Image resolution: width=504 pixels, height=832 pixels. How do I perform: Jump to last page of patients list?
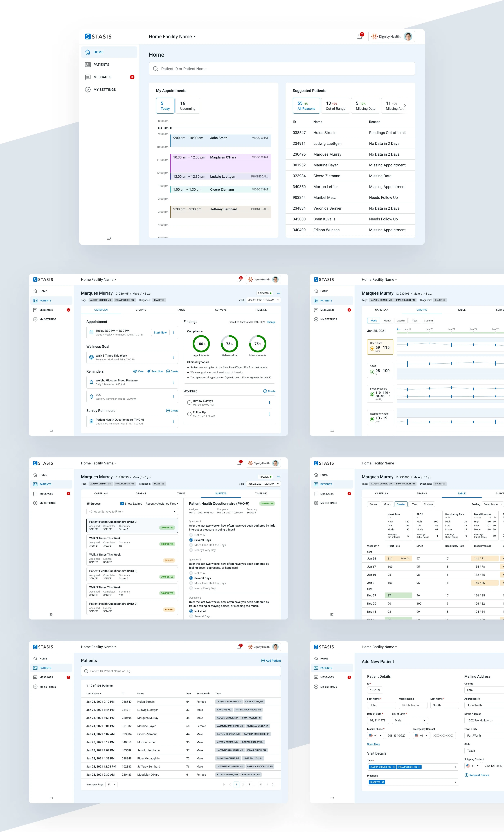(x=273, y=784)
